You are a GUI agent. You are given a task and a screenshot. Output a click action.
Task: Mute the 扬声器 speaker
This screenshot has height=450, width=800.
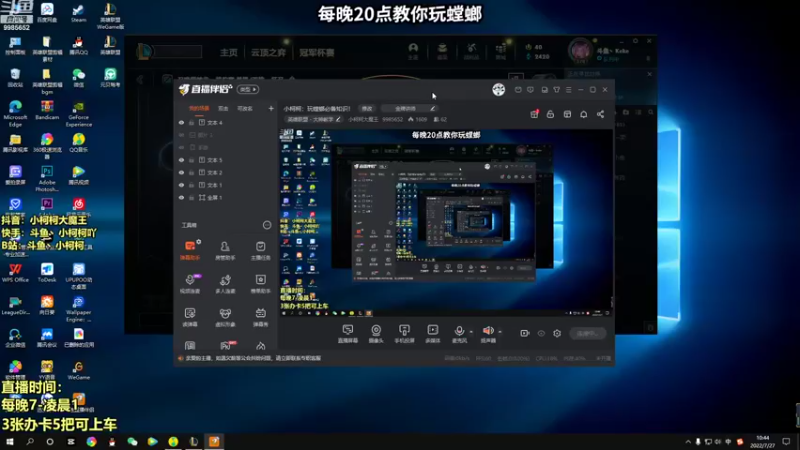tap(488, 334)
